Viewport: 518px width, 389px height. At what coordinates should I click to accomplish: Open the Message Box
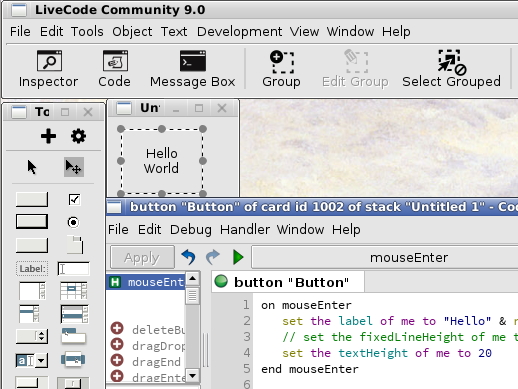pos(193,69)
